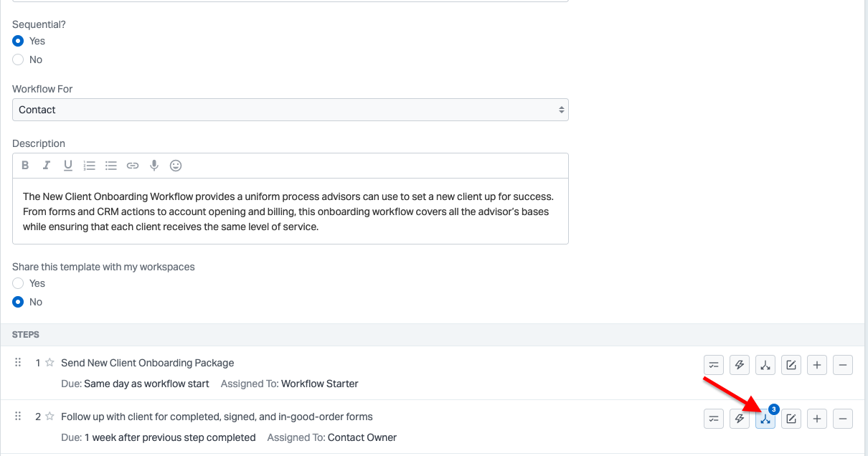Choose "Yes" to share template with workspaces
Viewport: 868px width, 456px height.
coord(19,283)
